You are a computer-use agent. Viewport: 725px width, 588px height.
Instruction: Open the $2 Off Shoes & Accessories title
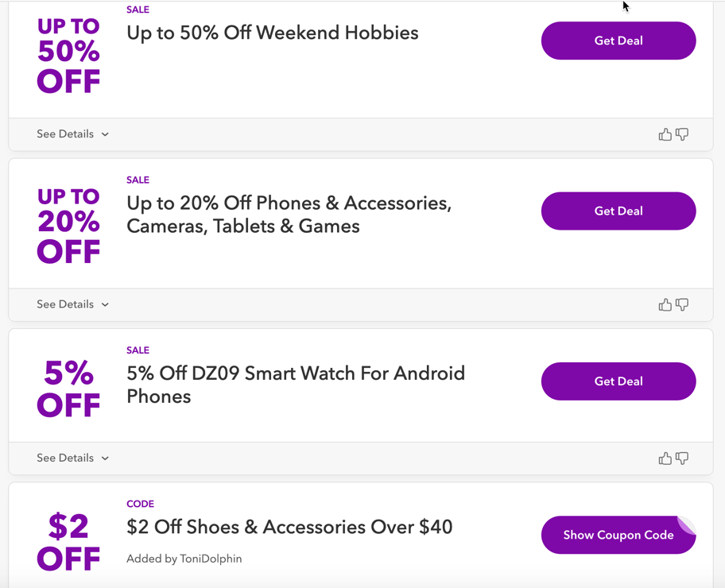(289, 527)
